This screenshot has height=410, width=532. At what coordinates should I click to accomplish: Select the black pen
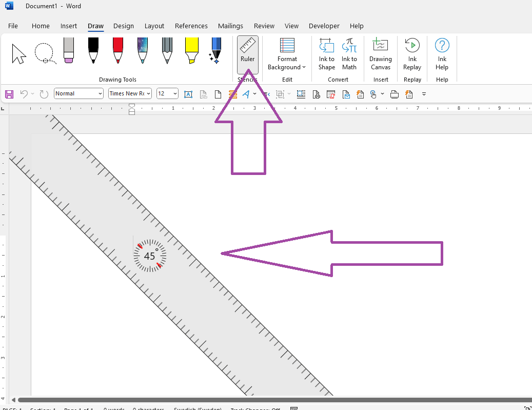click(93, 50)
